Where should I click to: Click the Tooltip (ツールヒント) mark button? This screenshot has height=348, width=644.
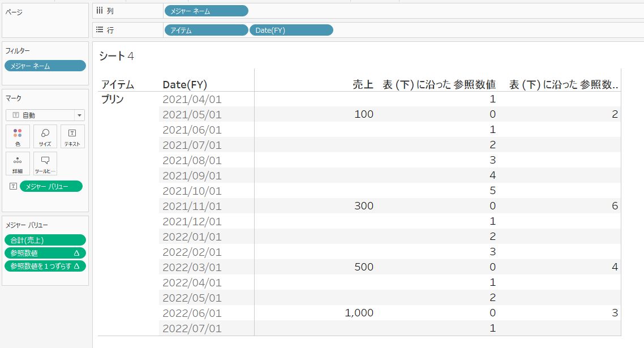[45, 164]
